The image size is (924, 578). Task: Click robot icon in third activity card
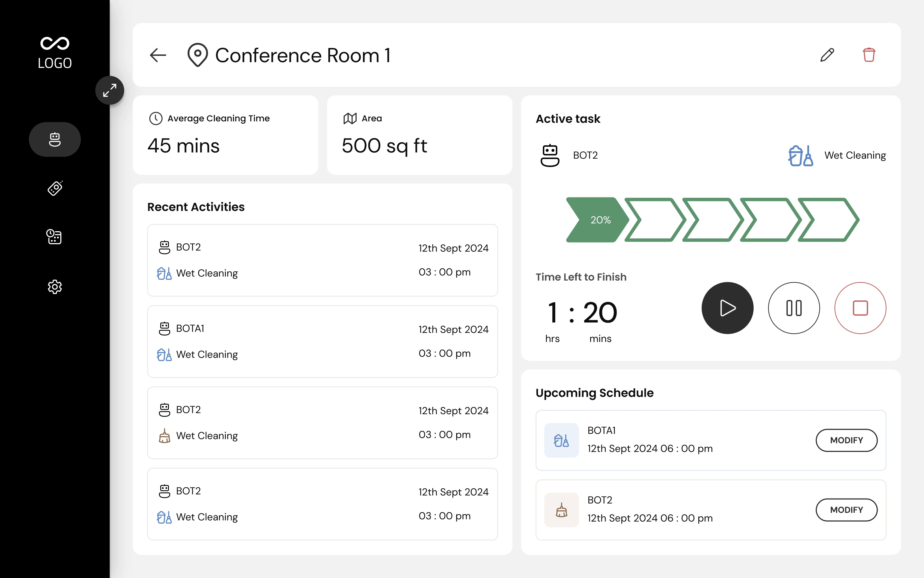pos(165,410)
